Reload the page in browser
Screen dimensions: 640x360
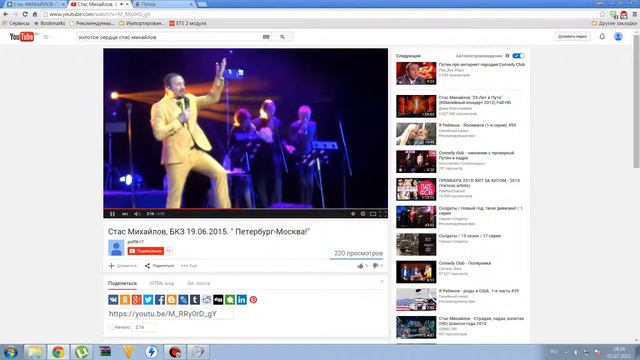[x=25, y=14]
